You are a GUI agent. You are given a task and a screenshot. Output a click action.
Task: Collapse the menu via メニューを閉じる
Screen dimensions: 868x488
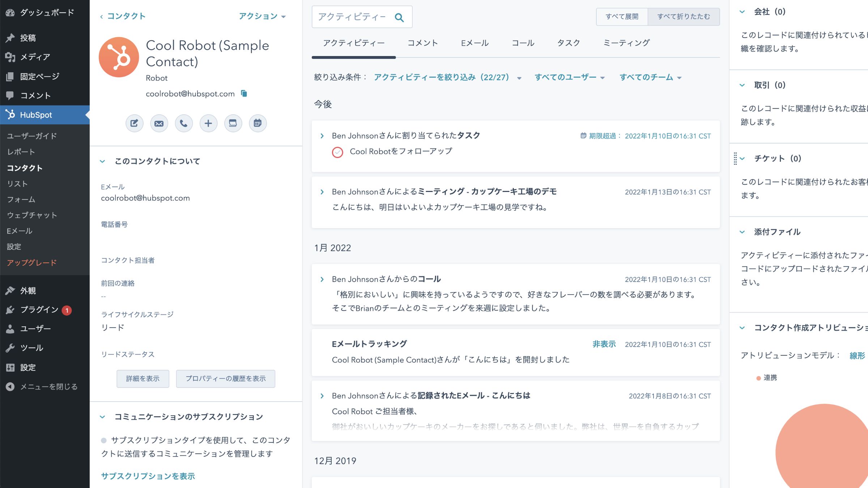click(x=45, y=386)
